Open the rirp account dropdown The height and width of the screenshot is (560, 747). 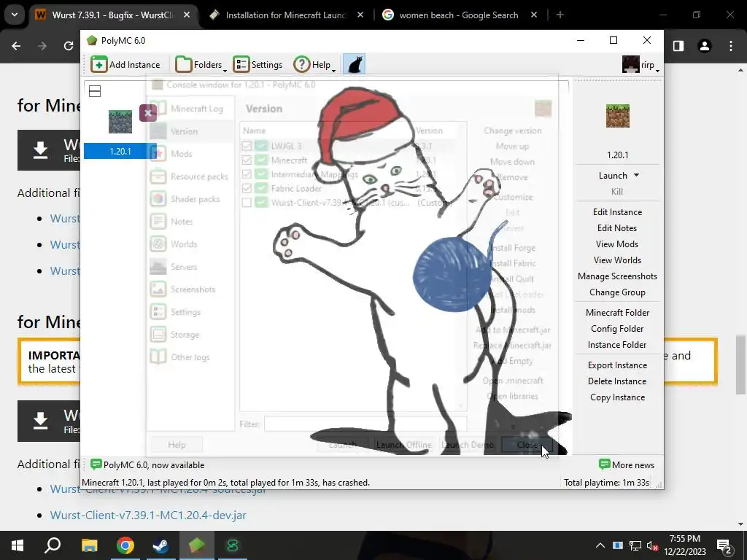(640, 64)
